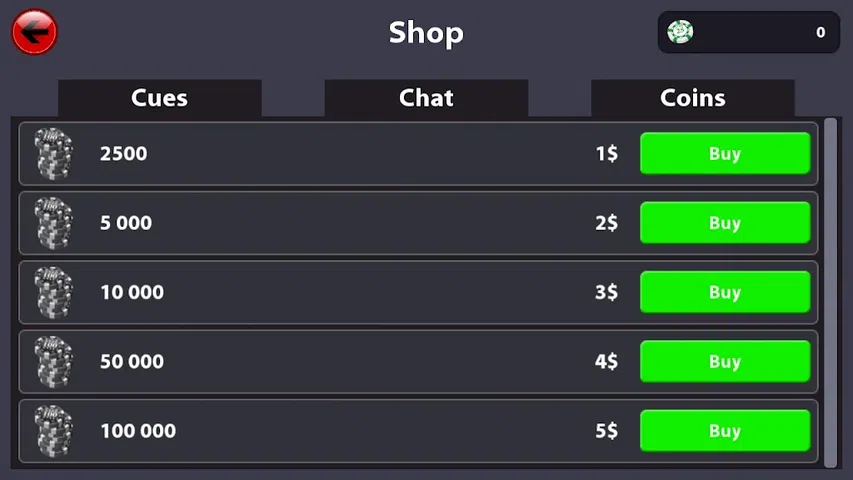853x480 pixels.
Task: Click the chip stack icon for 10 000 coins
Action: (x=54, y=292)
